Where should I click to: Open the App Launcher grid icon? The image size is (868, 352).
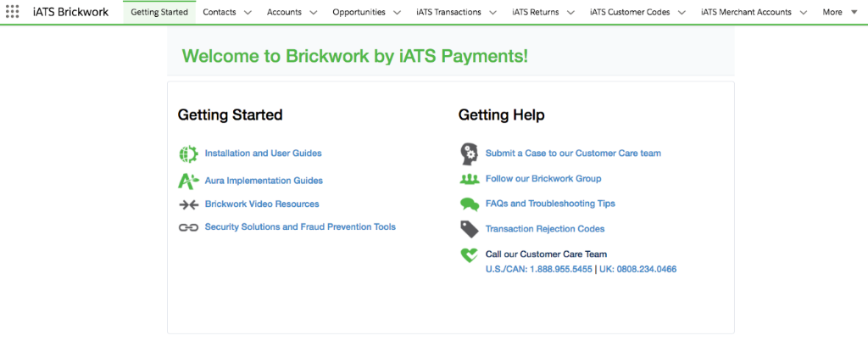click(x=12, y=12)
